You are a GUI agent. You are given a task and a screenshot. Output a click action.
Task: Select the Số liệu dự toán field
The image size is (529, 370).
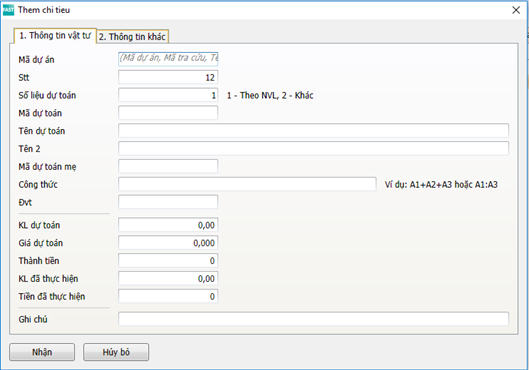(x=168, y=95)
